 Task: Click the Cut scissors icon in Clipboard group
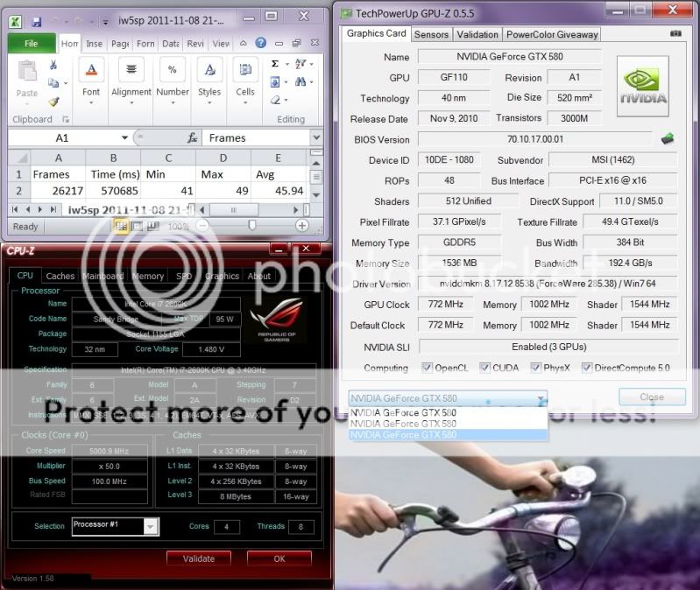tap(53, 66)
